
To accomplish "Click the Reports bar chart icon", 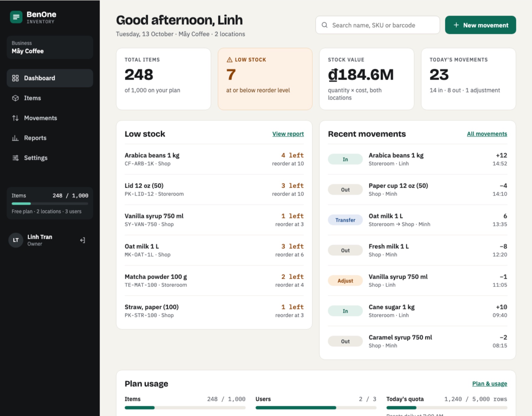I will [x=15, y=138].
